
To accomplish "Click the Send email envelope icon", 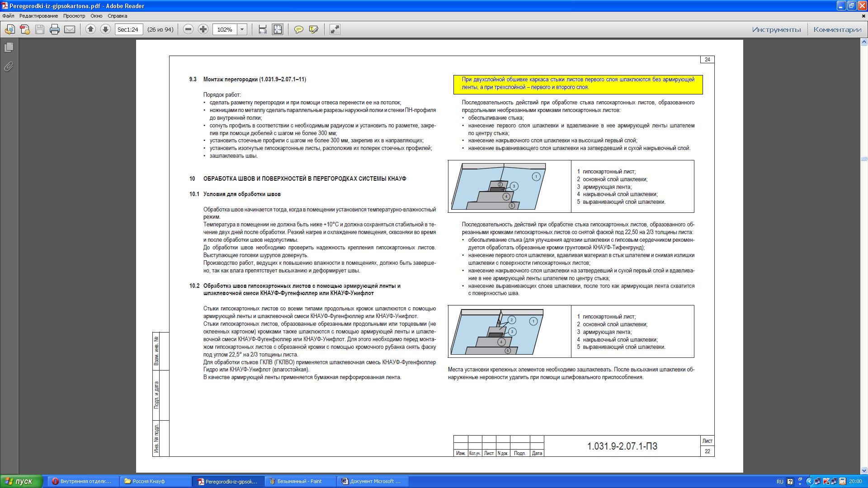I will pos(70,29).
